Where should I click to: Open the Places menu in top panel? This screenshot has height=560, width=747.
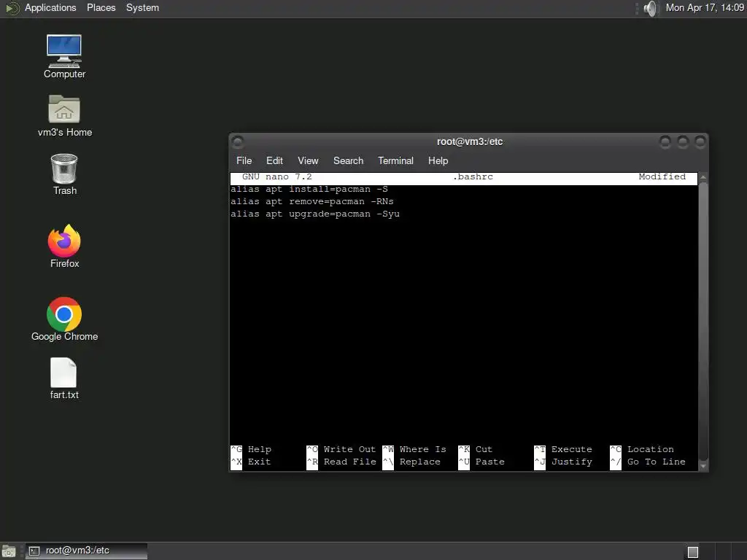101,7
